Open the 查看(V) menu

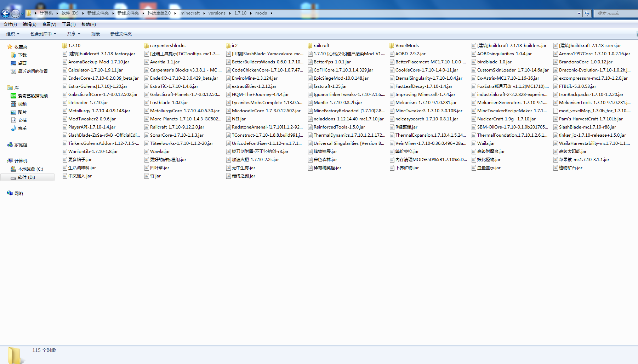[x=49, y=24]
